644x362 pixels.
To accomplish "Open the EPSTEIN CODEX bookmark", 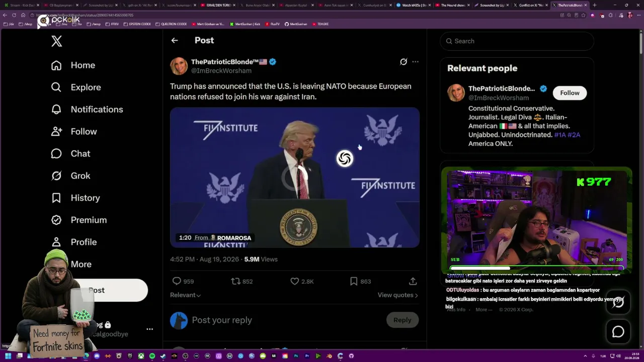I will click(x=137, y=24).
